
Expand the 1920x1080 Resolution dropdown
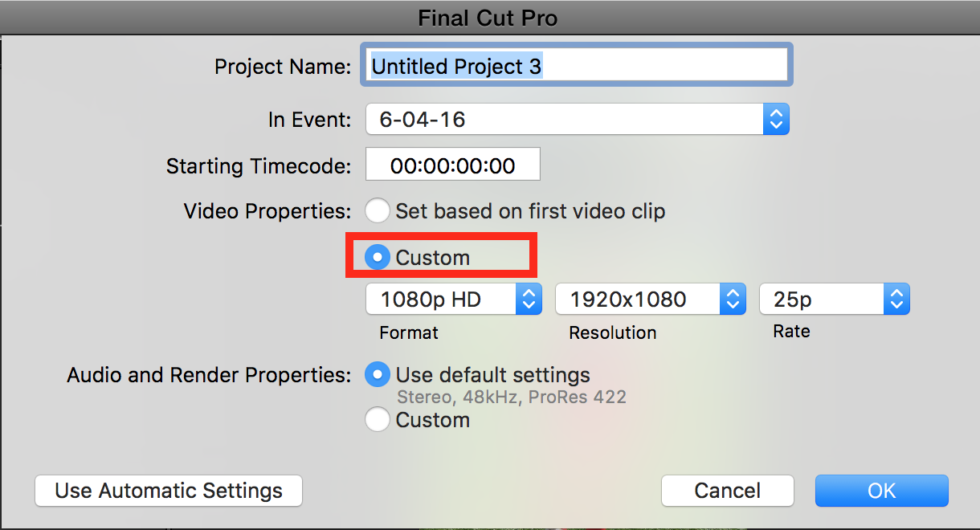point(651,300)
